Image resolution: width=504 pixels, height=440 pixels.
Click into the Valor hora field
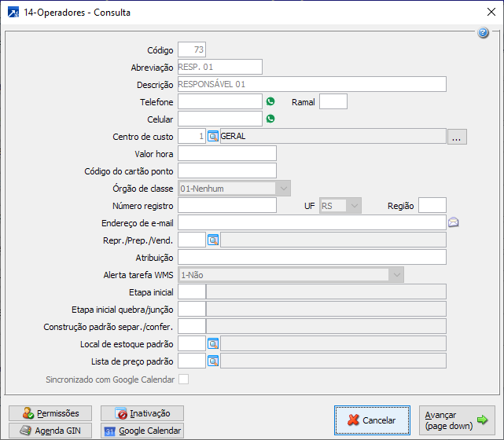coord(227,153)
